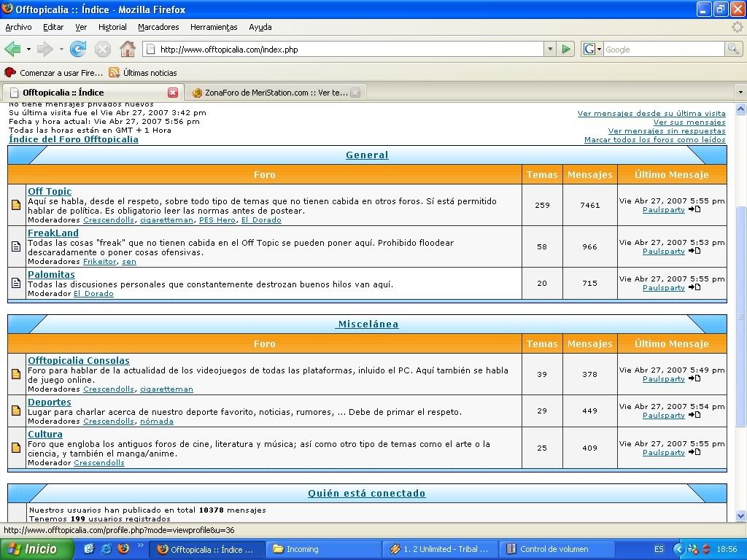Open the Últimas noticias feed bookmark icon
The image size is (747, 560).
click(114, 72)
